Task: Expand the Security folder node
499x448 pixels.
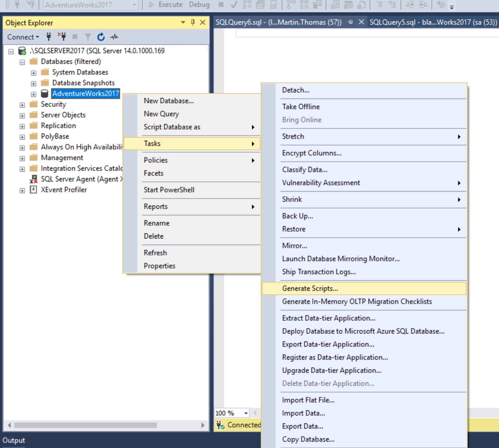Action: 22,105
